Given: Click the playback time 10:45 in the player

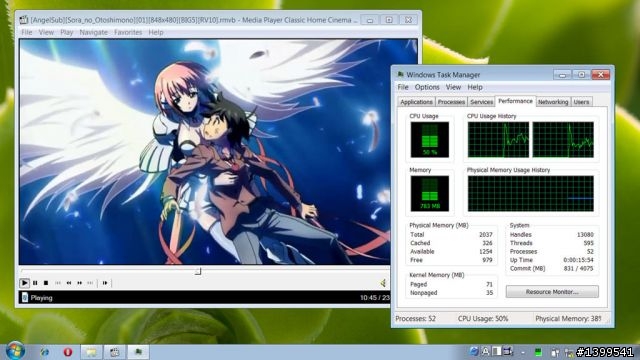Looking at the screenshot, I should pyautogui.click(x=368, y=298).
